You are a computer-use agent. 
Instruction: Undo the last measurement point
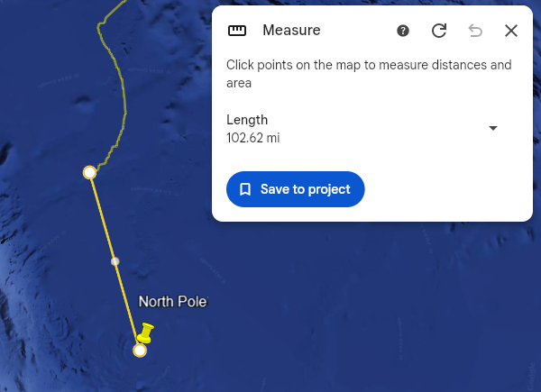tap(475, 31)
